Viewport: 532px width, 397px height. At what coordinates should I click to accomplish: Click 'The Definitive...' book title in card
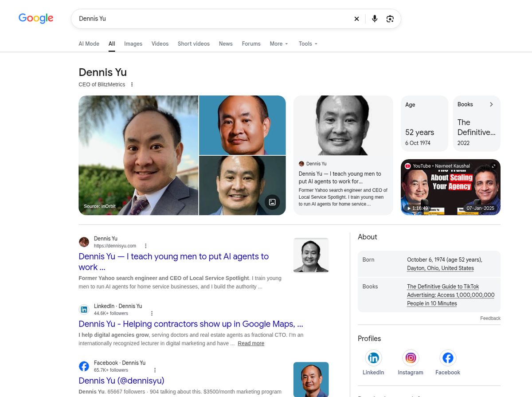coord(477,127)
